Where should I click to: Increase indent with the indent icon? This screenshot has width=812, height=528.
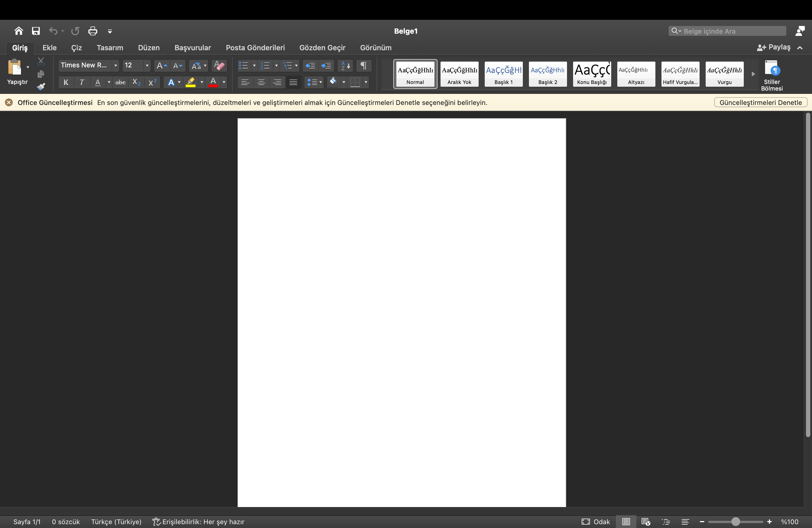coord(326,65)
